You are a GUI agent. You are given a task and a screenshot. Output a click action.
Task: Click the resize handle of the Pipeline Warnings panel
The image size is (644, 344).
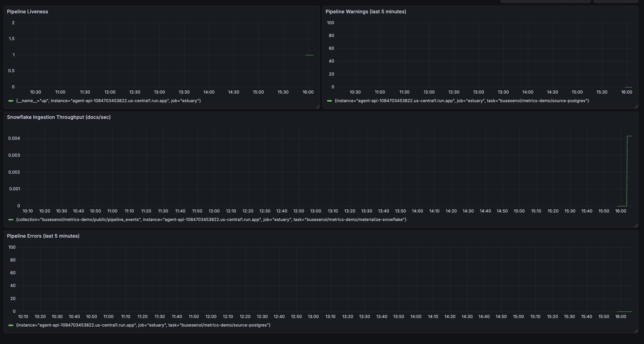(636, 107)
